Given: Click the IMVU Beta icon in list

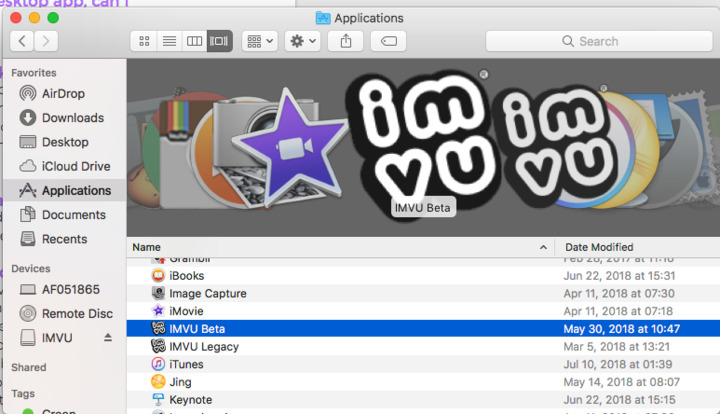Looking at the screenshot, I should coord(158,329).
